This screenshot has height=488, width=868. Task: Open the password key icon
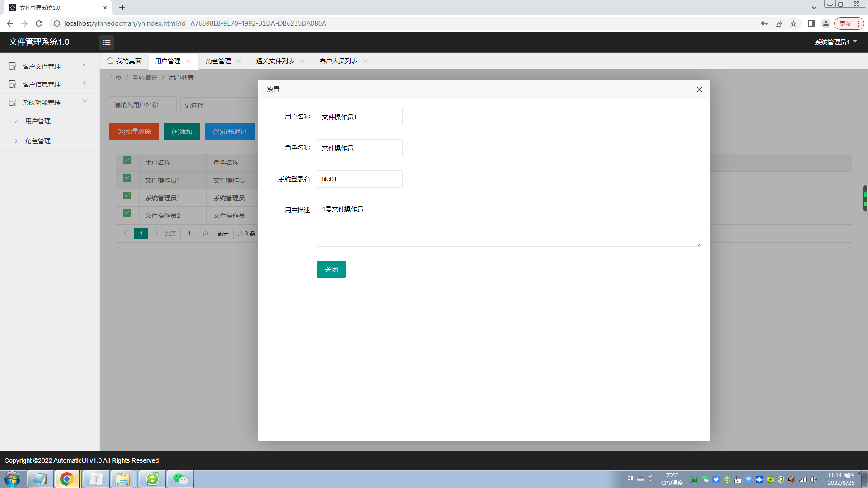pos(764,23)
